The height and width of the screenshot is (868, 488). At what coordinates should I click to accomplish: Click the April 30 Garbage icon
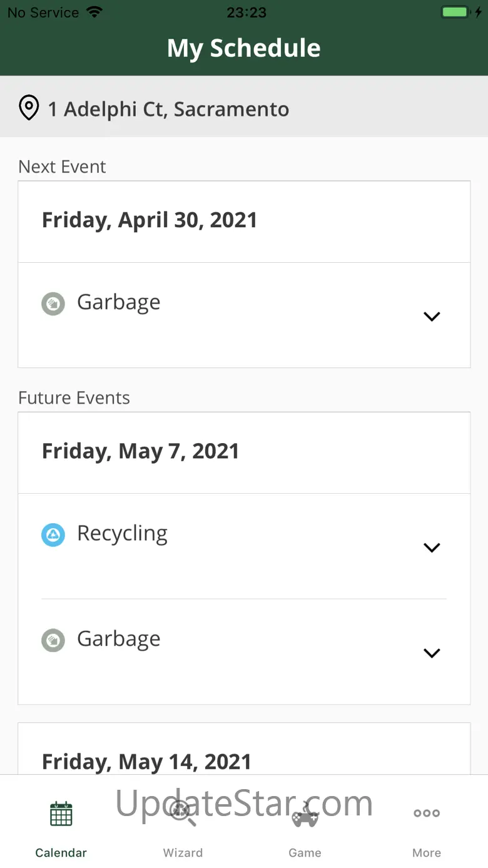[x=53, y=304]
